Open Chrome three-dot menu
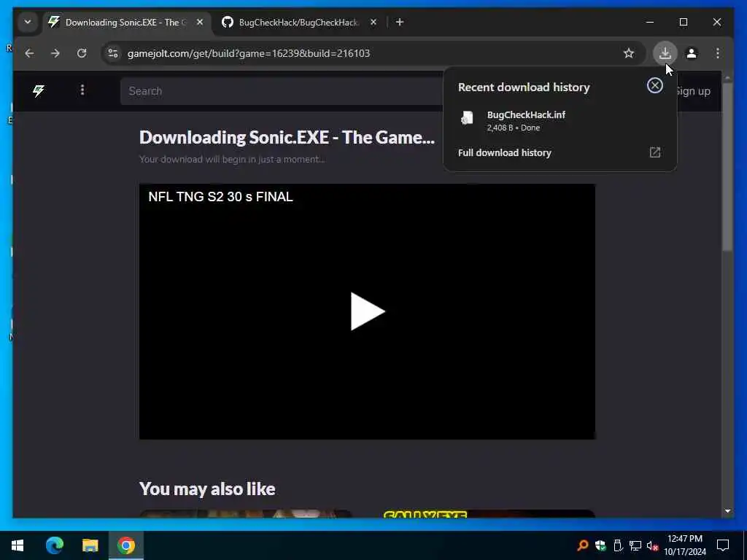Viewport: 747px width, 560px height. tap(718, 53)
